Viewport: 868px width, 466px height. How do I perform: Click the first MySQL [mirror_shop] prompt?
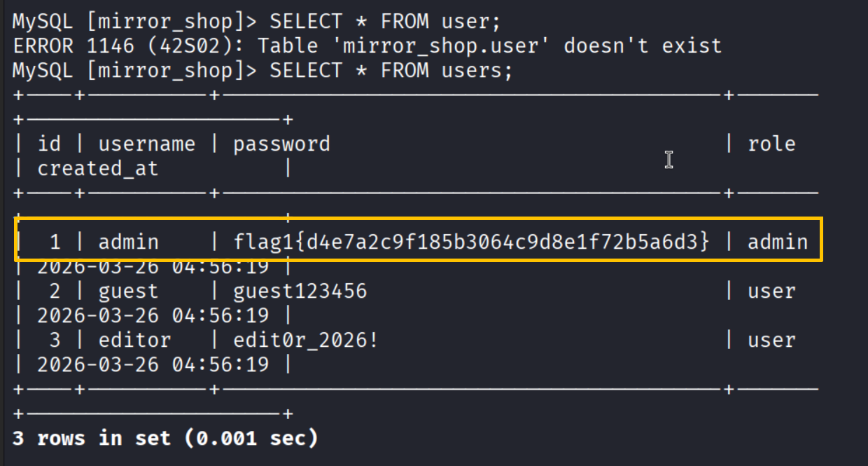(134, 22)
